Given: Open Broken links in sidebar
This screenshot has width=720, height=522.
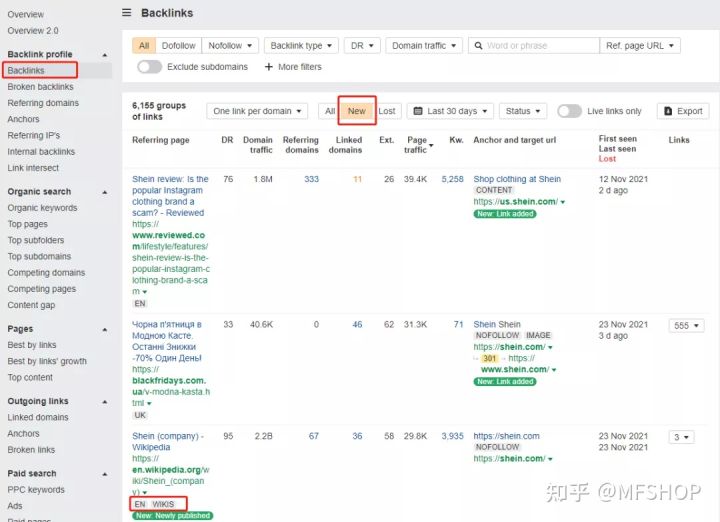Looking at the screenshot, I should click(x=31, y=450).
